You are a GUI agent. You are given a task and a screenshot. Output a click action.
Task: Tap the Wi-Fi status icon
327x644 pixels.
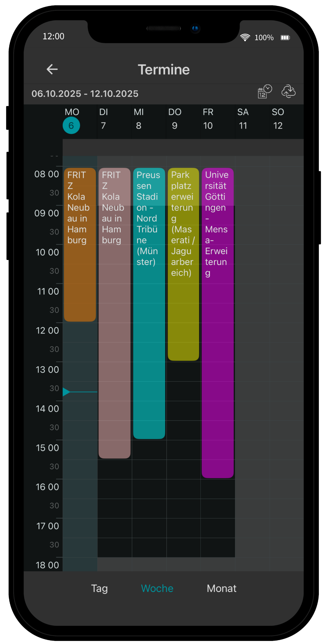click(x=245, y=38)
